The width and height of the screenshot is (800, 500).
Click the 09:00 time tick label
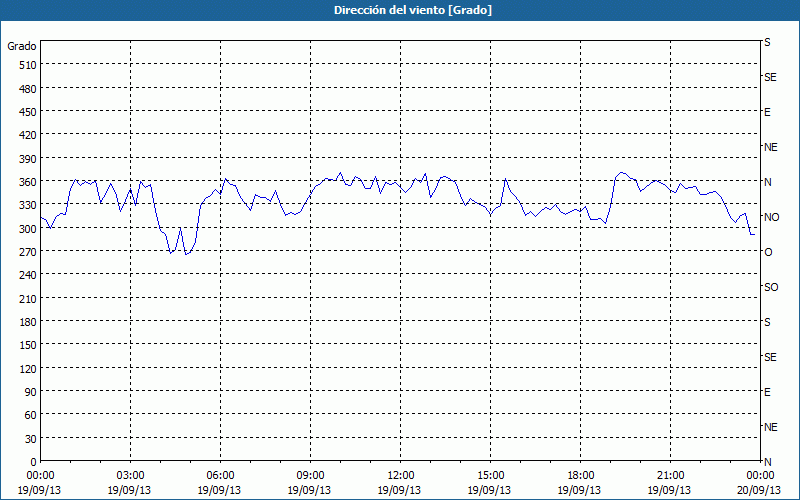(310, 476)
